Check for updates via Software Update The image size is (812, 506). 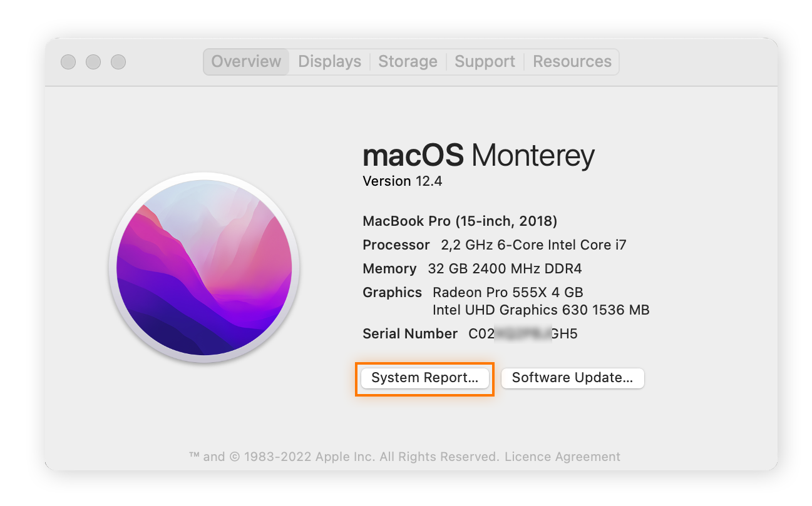(572, 378)
